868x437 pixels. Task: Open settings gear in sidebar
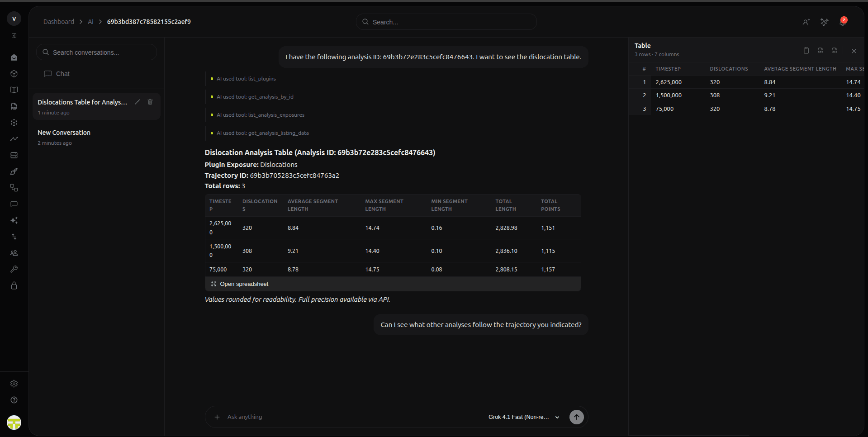(14, 384)
